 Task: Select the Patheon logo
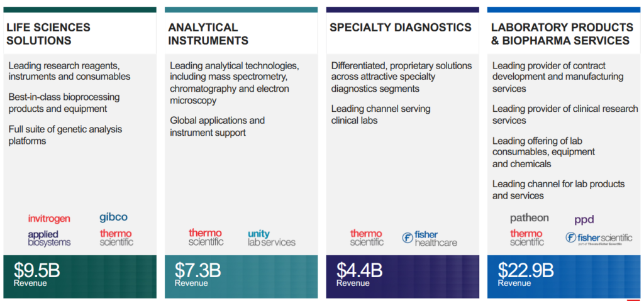[530, 218]
